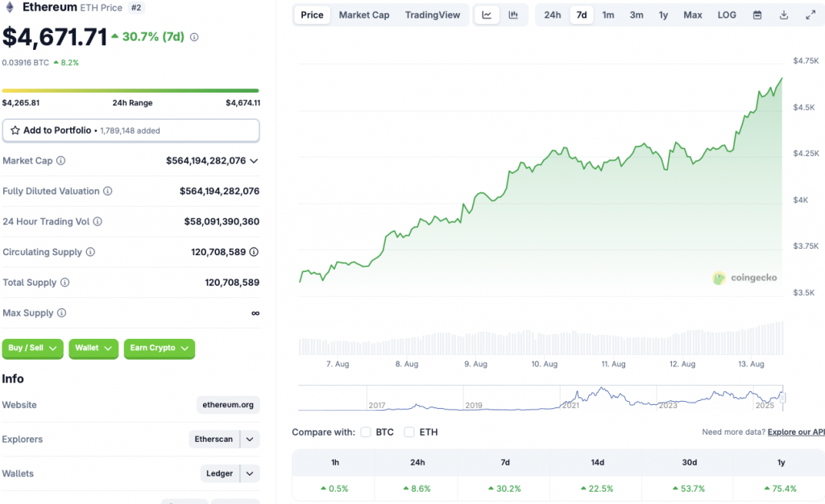
Task: Click 24 Hour Trading Vol info icon
Action: (97, 221)
